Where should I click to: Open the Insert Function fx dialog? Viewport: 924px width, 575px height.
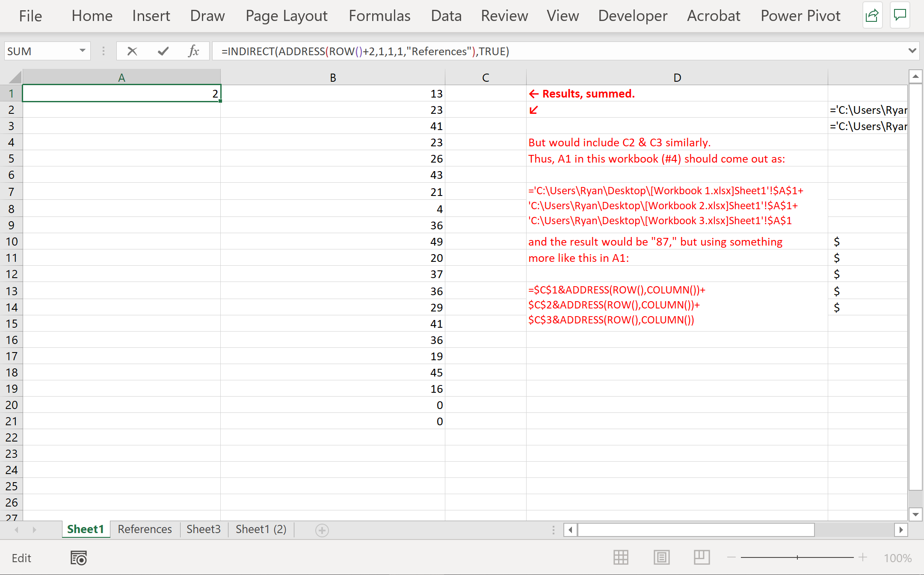[x=193, y=51]
